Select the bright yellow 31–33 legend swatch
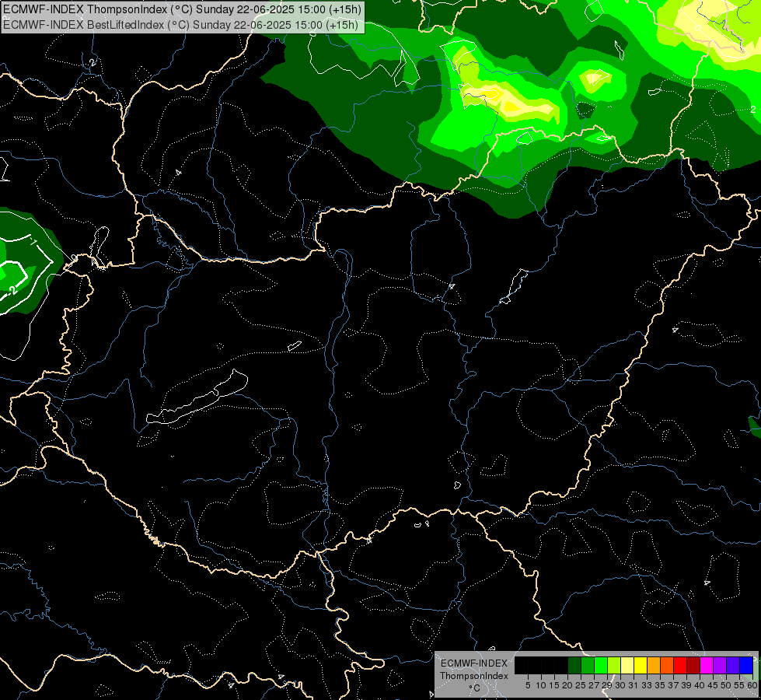This screenshot has width=761, height=700. [641, 665]
